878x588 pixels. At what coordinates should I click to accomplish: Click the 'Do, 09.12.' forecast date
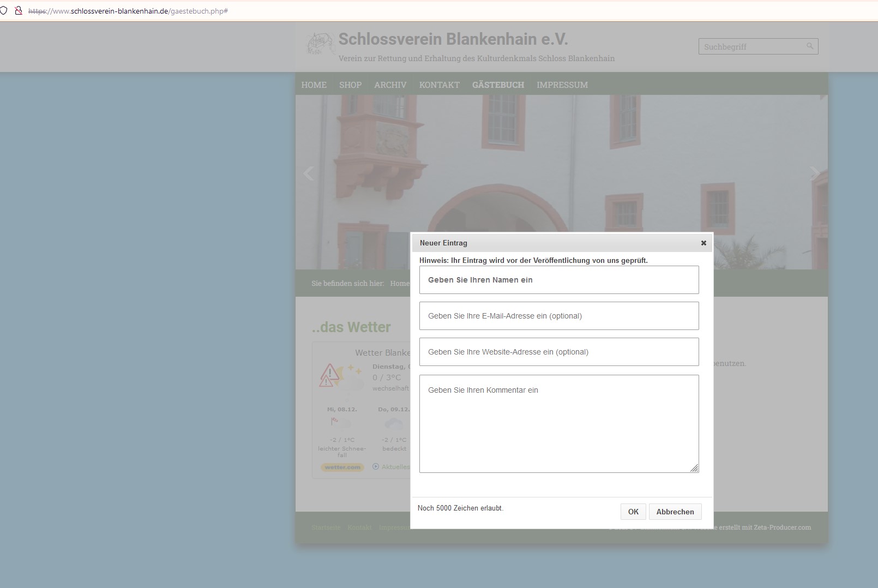coord(394,409)
